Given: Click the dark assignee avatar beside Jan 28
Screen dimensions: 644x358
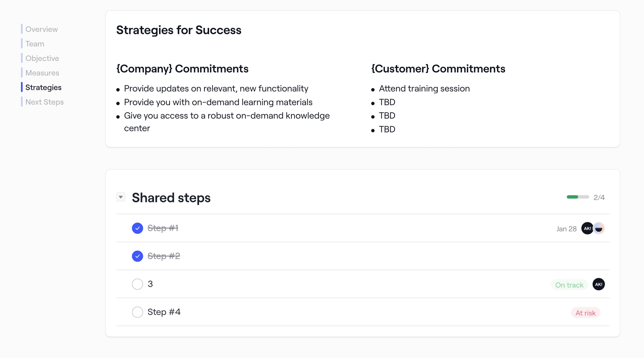Looking at the screenshot, I should pyautogui.click(x=599, y=229).
